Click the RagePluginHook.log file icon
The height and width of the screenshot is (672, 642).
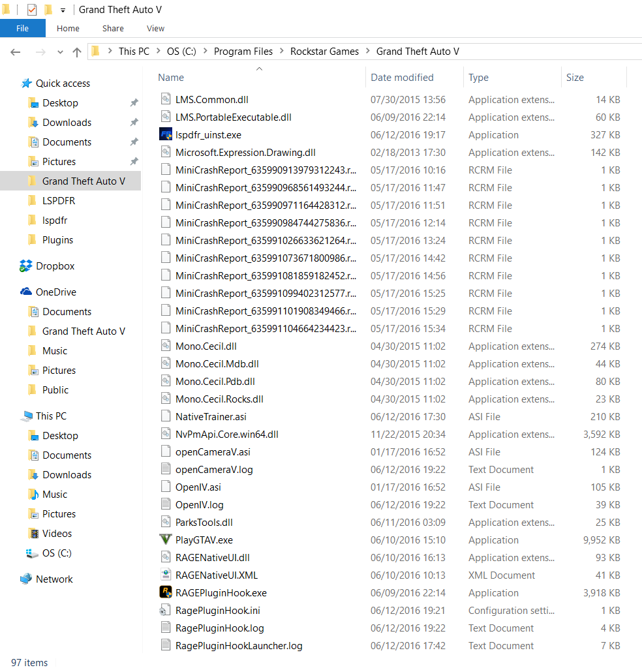coord(166,628)
